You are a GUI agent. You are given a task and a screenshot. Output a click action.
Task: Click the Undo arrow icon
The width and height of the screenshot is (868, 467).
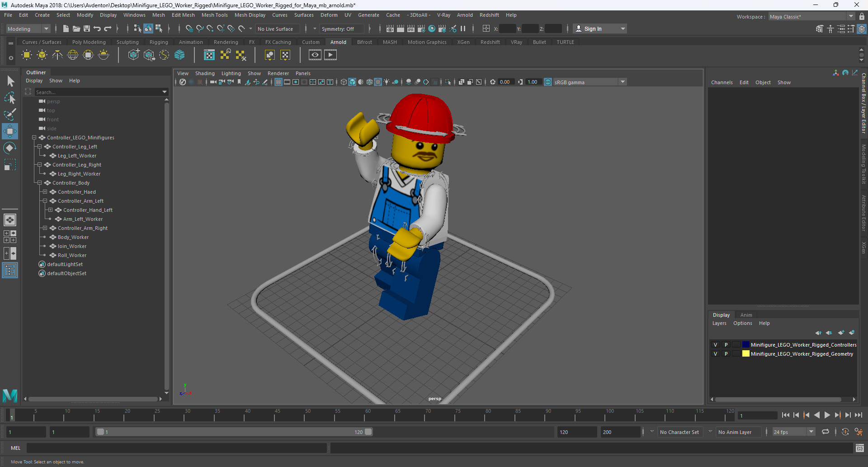97,29
